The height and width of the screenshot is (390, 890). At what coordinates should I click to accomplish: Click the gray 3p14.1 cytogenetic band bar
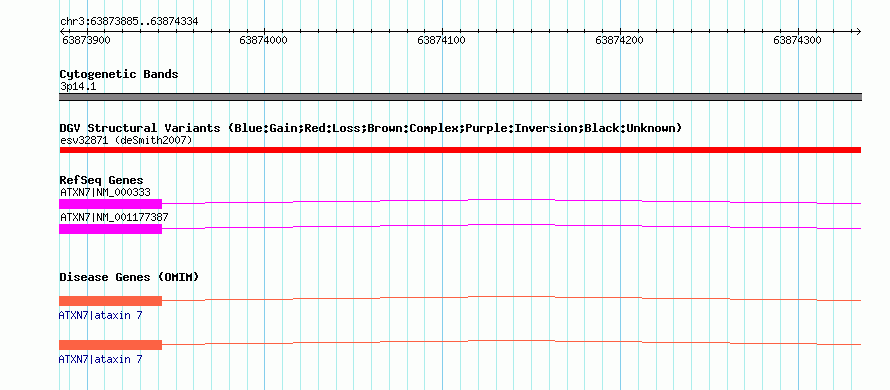tap(460, 97)
